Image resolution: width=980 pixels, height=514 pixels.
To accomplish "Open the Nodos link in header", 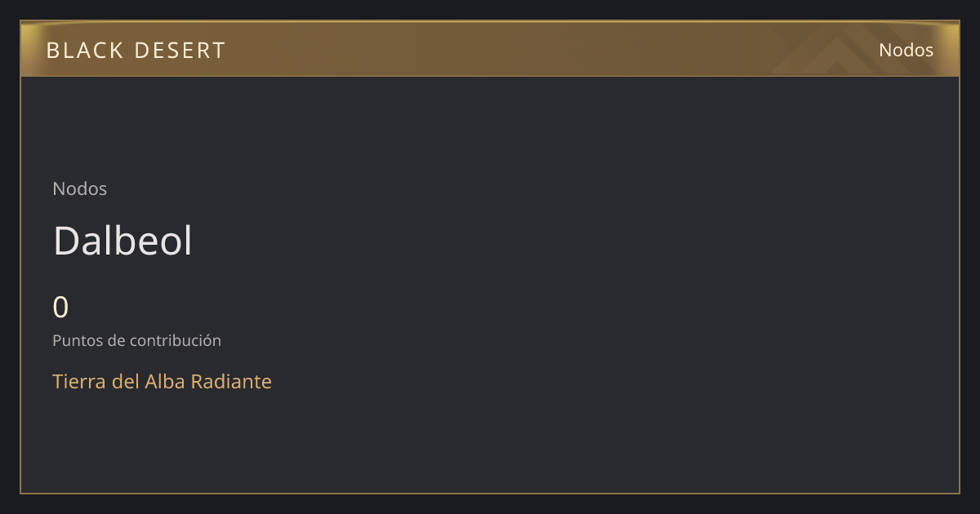I will click(906, 50).
